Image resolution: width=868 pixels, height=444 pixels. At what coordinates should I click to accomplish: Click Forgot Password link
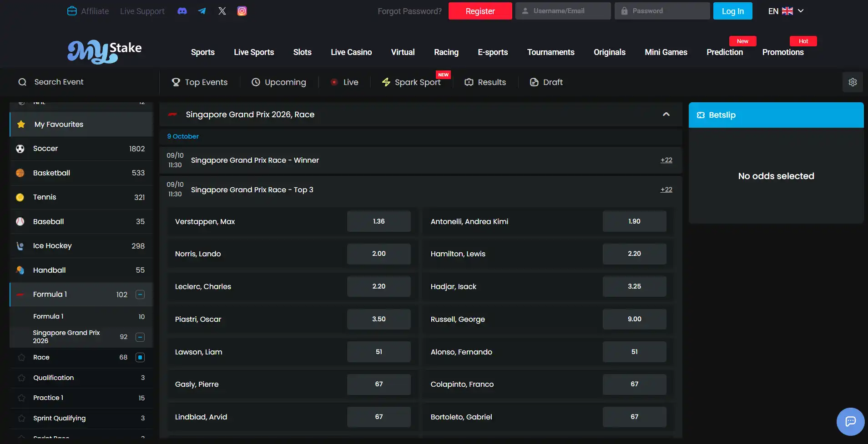click(x=409, y=11)
